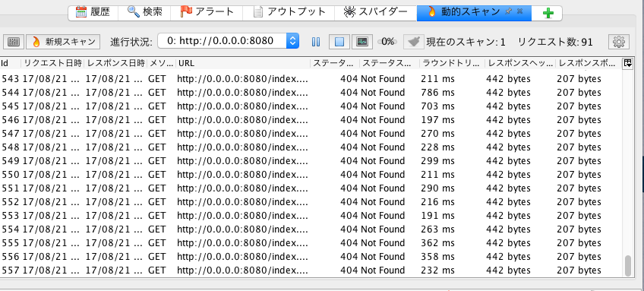Viewport: 644px width, 291px height.
Task: Click the 新規スキャン button
Action: 63,42
